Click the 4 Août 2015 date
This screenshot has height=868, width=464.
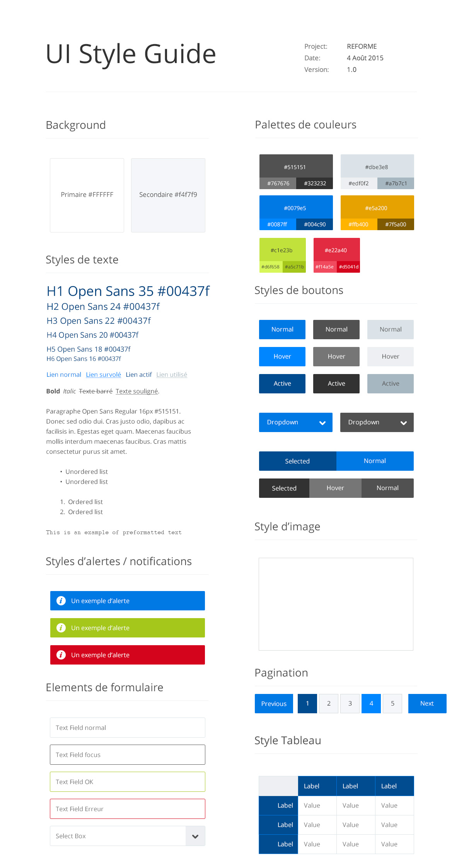click(365, 58)
